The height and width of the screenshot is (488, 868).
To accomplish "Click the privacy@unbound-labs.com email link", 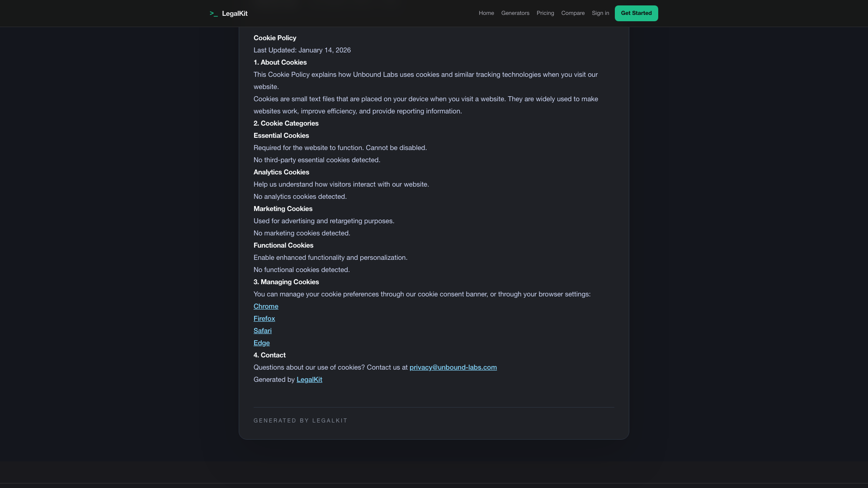I will [x=453, y=367].
